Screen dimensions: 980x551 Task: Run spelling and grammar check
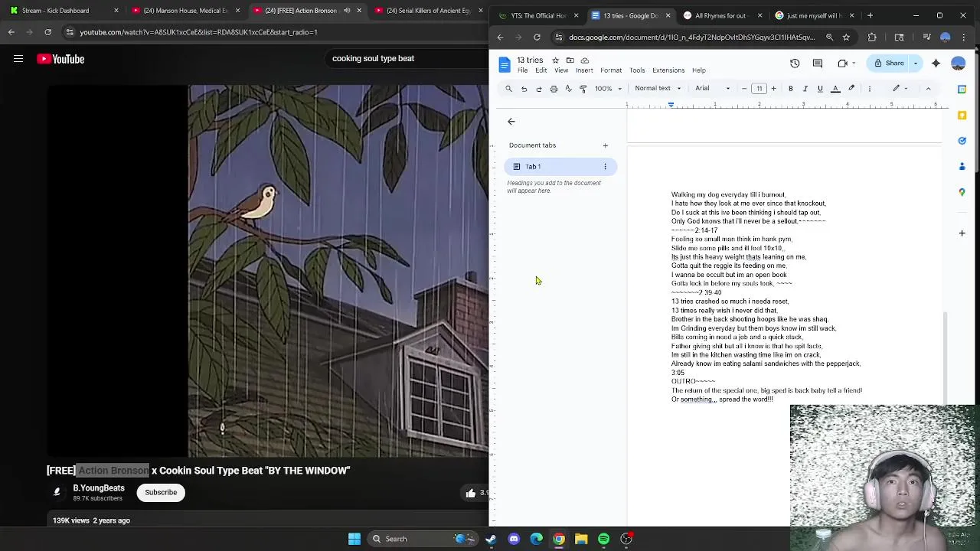pos(568,89)
